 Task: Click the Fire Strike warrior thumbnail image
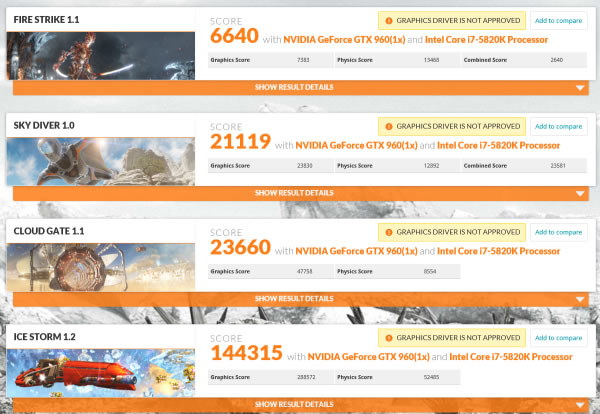pyautogui.click(x=101, y=56)
